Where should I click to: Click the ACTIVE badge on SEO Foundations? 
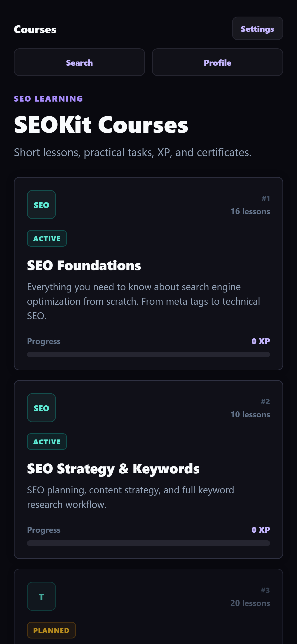point(47,238)
